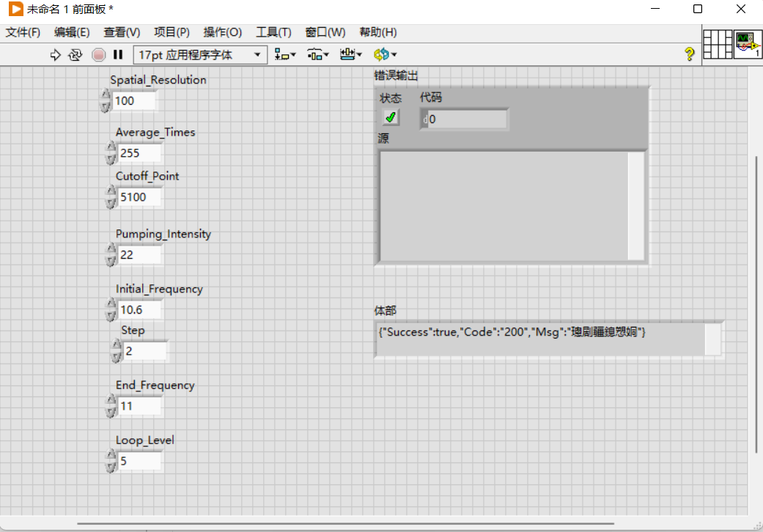The height and width of the screenshot is (532, 763).
Task: Click the 源 text box scrollbar
Action: 635,206
